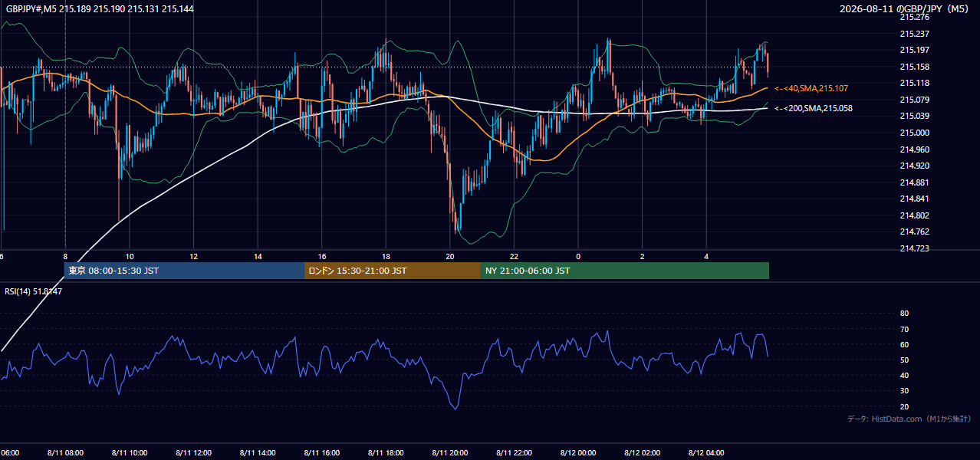Click hour tick '22' under price chart
This screenshot has height=460, width=980.
point(514,257)
